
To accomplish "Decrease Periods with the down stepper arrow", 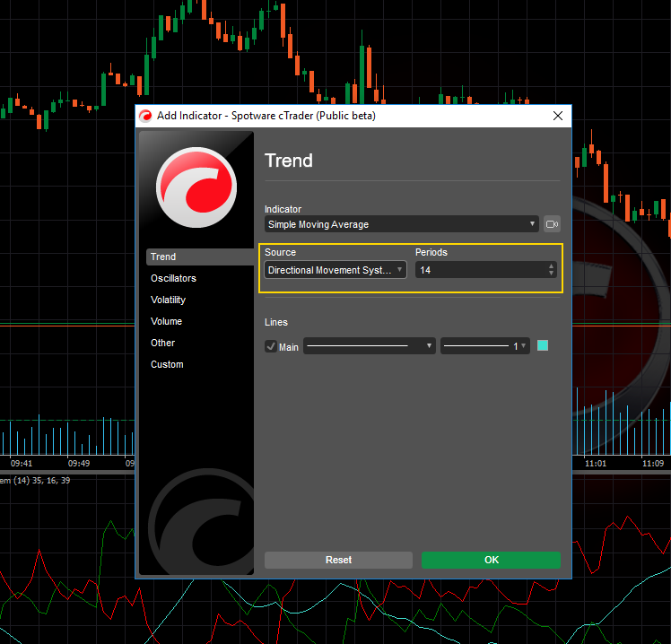I will [x=551, y=274].
